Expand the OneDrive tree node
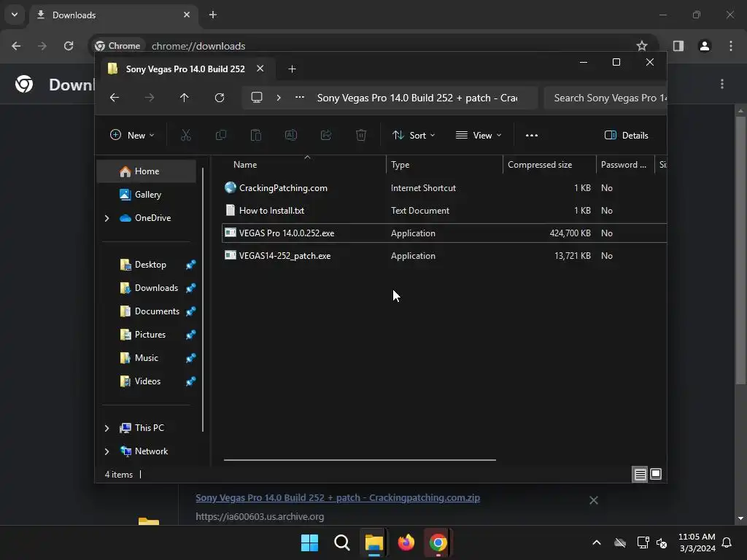 (x=107, y=218)
